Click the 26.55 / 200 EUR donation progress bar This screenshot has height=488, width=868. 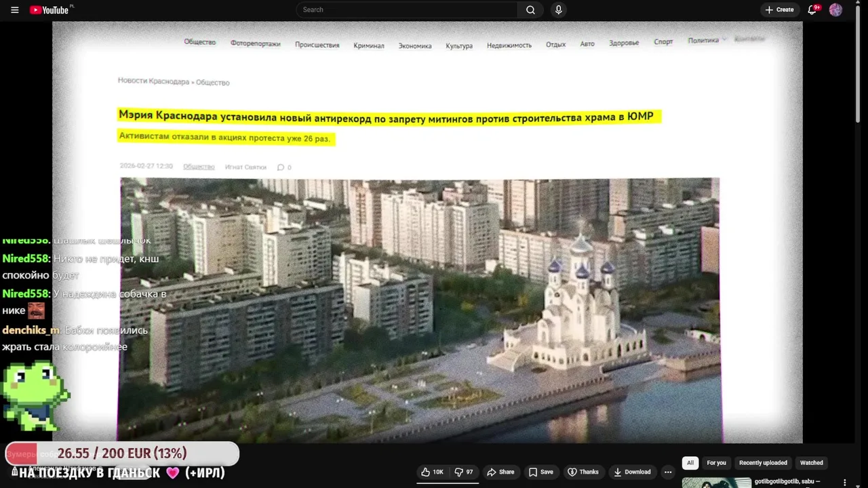122,453
